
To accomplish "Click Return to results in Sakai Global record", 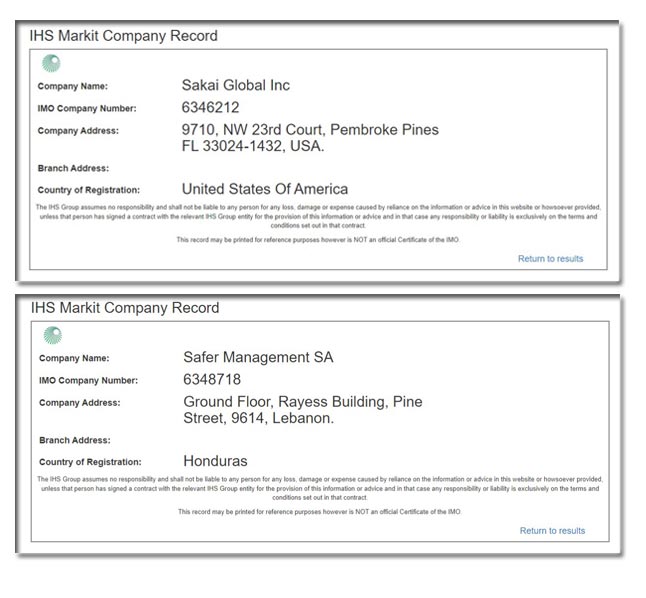I will (550, 259).
